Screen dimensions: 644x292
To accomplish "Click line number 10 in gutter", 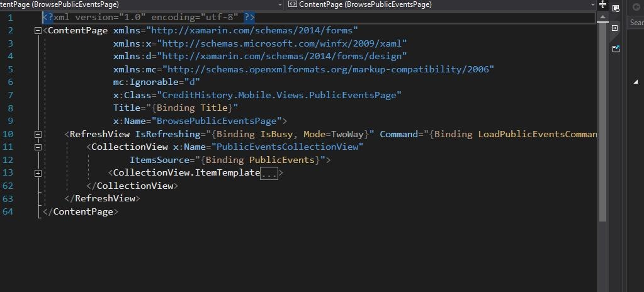I will [x=8, y=134].
